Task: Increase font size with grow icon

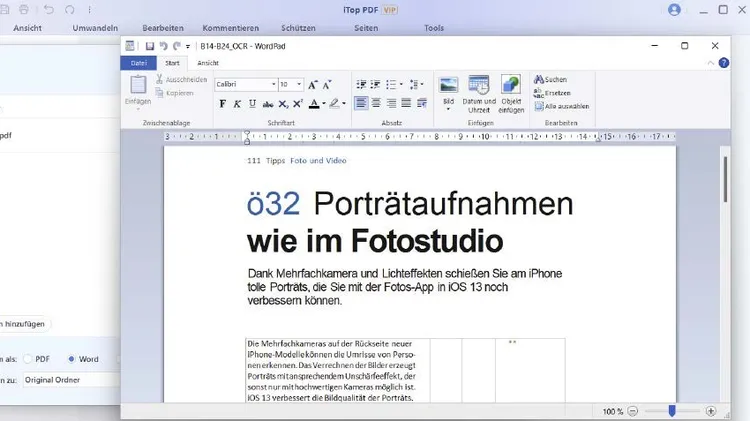Action: (312, 85)
